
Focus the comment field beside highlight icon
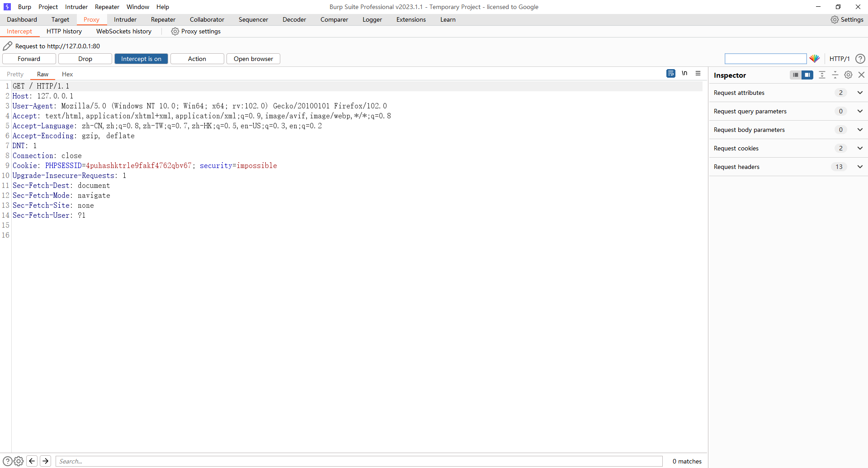point(765,59)
